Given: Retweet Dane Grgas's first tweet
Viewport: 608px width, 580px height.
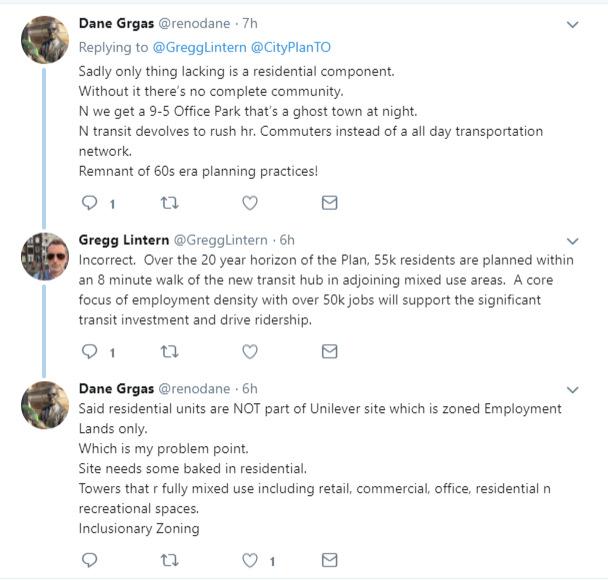Looking at the screenshot, I should (x=169, y=203).
